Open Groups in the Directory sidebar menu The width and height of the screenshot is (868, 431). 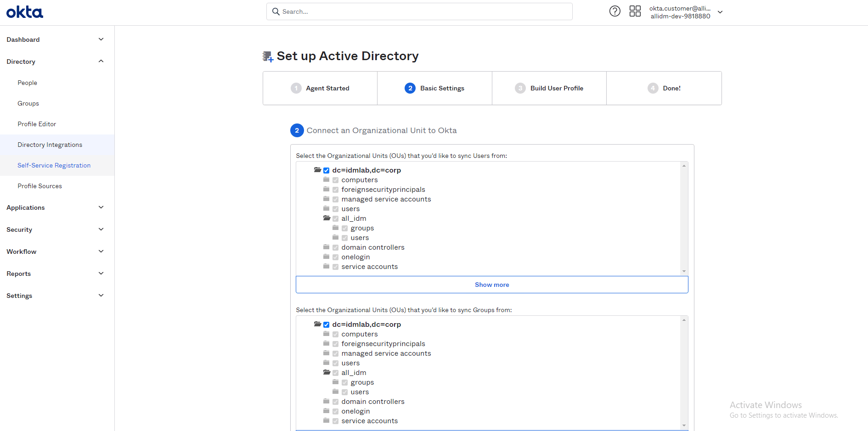[28, 103]
